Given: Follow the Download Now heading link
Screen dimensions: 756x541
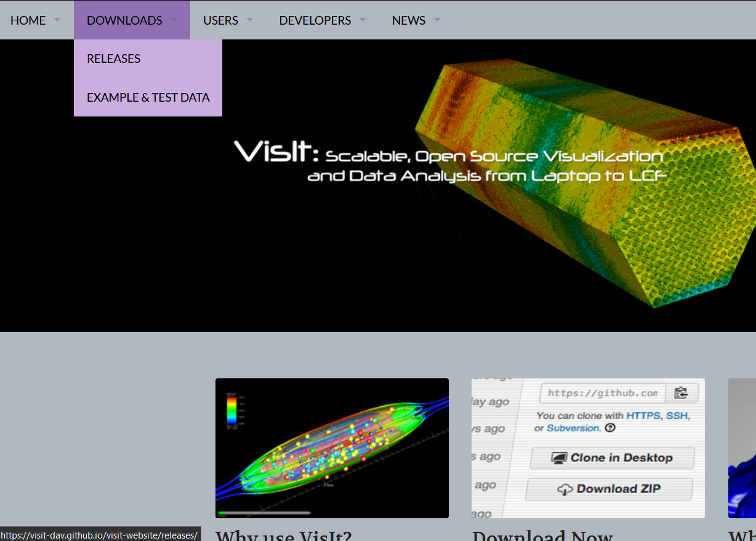Looking at the screenshot, I should coord(542,535).
